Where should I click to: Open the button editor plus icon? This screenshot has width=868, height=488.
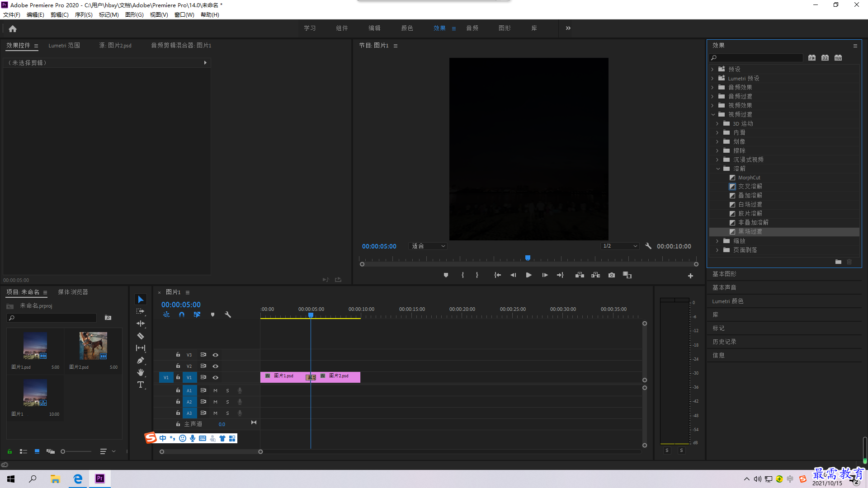pyautogui.click(x=690, y=276)
